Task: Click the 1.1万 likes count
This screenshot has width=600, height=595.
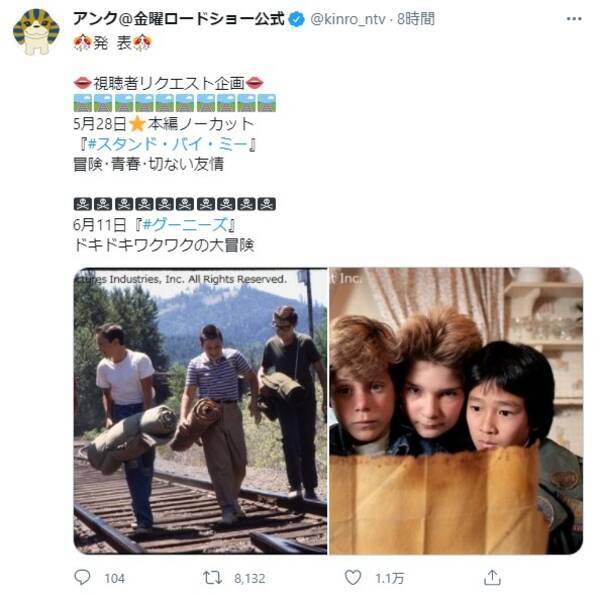Action: click(x=389, y=578)
